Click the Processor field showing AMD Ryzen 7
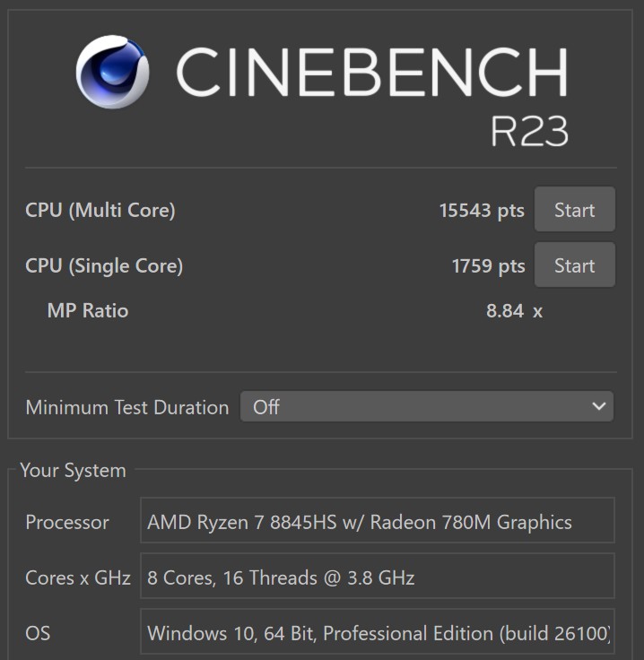The width and height of the screenshot is (644, 660). [x=377, y=522]
